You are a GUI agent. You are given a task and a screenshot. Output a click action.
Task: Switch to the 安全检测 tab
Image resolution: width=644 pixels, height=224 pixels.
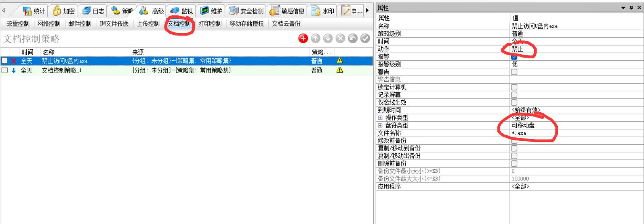point(246,11)
